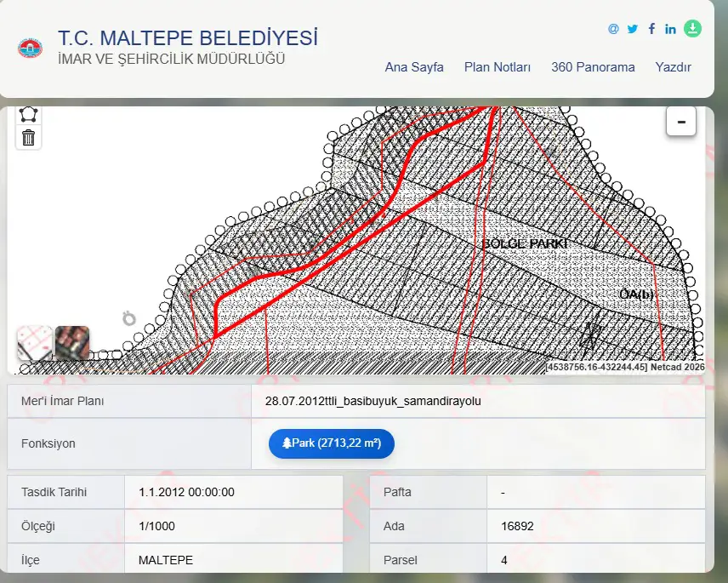
Task: Click the ÖA(b) label on the map
Action: (x=636, y=294)
